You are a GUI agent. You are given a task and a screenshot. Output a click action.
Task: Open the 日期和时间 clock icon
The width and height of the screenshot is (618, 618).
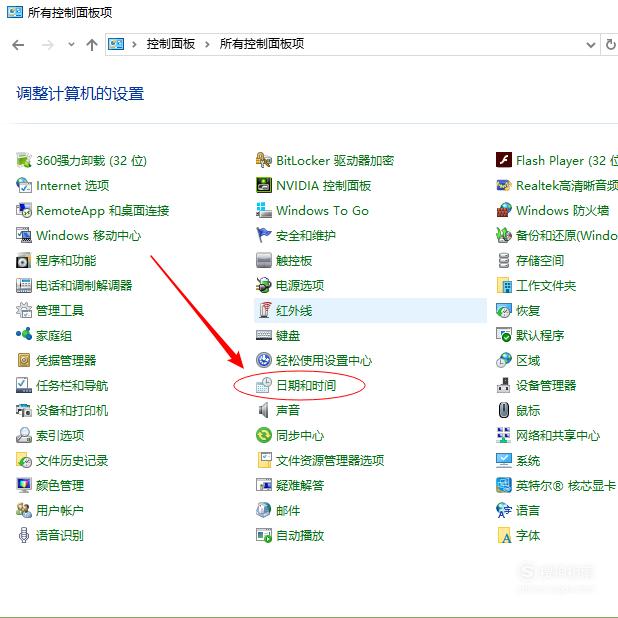[x=264, y=385]
